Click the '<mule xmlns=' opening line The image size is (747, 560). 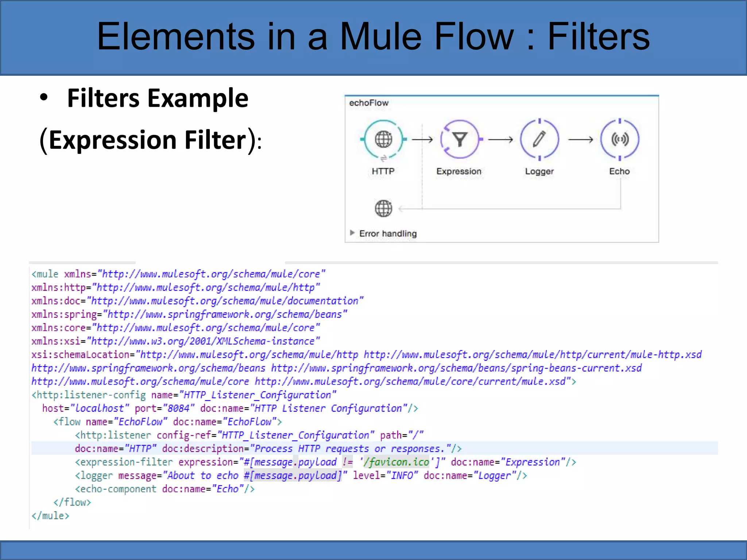178,274
